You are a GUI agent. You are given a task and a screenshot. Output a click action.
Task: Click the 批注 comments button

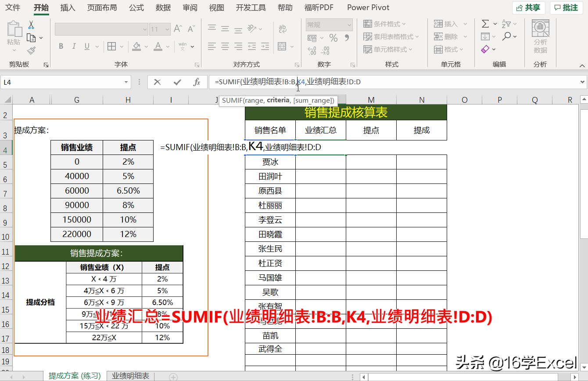point(566,8)
